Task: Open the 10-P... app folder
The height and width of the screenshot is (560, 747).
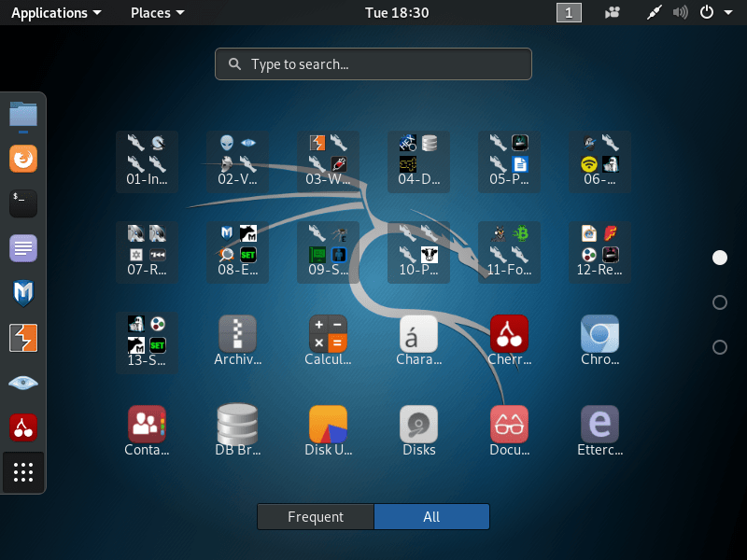Action: pos(418,252)
